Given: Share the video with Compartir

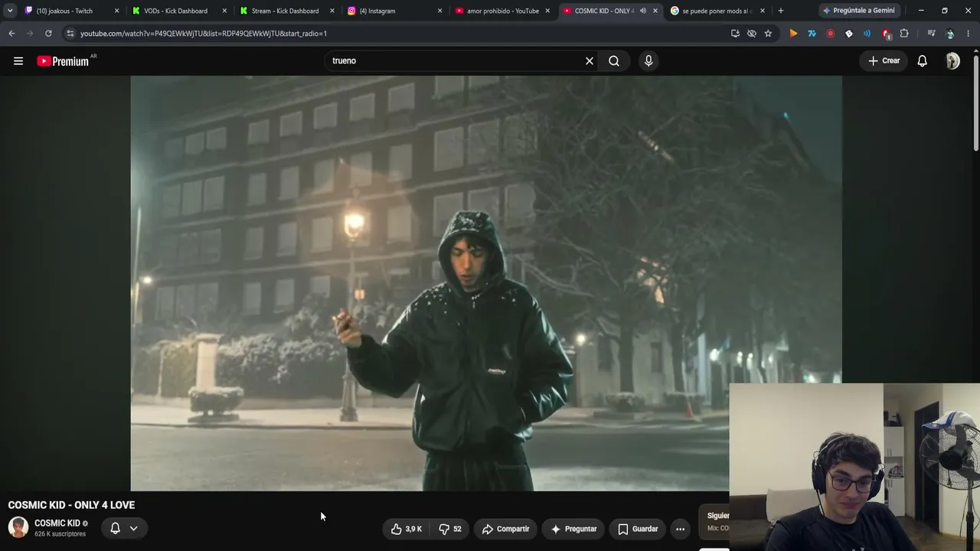Looking at the screenshot, I should point(505,529).
